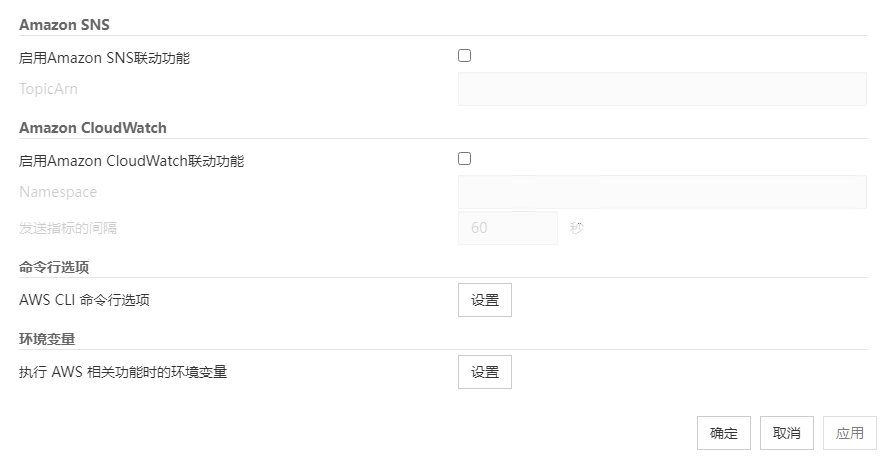The image size is (891, 466).
Task: Select the Amazon CloudWatch section heading
Action: (x=93, y=128)
